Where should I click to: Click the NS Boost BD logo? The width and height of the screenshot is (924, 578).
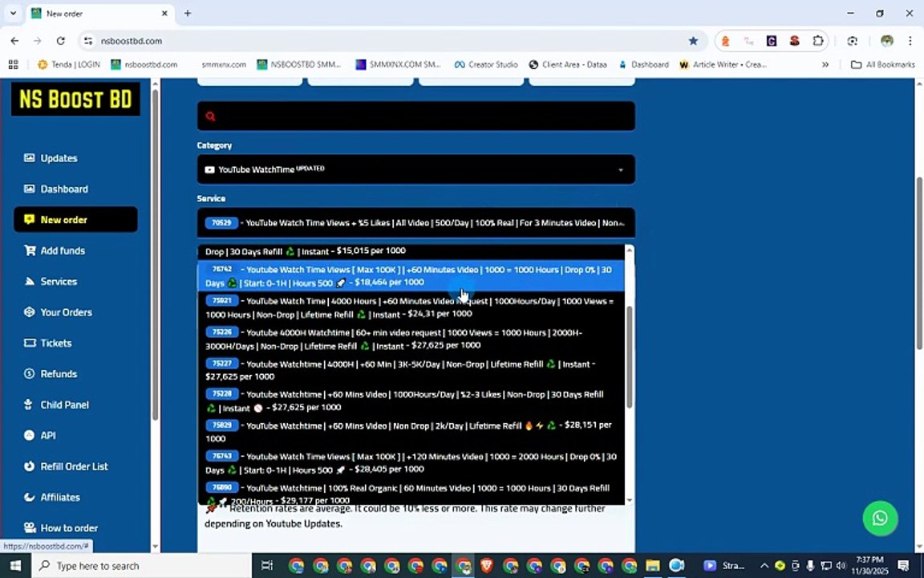coord(75,99)
